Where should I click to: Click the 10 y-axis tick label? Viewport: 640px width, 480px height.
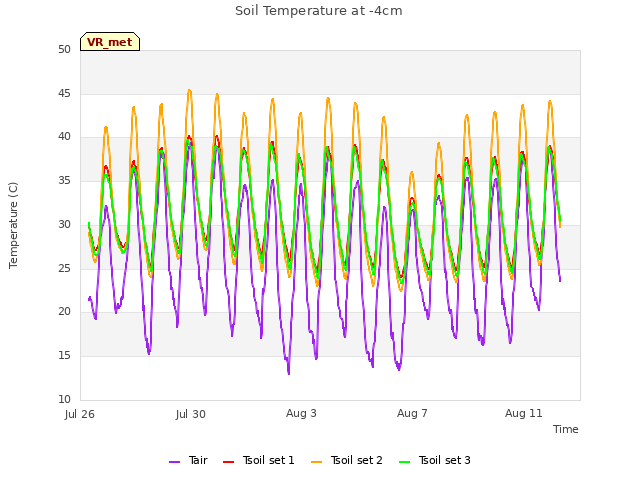pyautogui.click(x=64, y=400)
